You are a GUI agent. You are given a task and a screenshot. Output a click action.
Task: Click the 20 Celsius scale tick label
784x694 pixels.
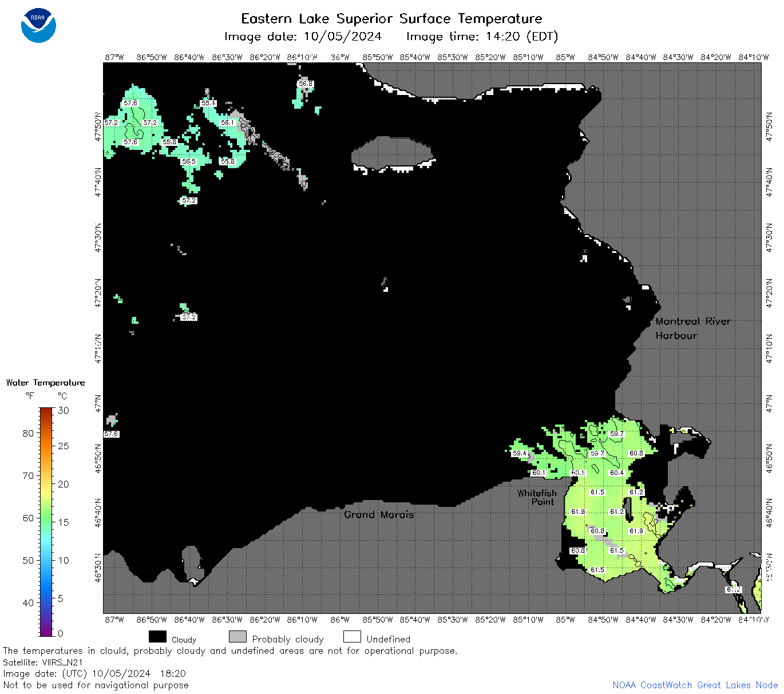point(64,484)
